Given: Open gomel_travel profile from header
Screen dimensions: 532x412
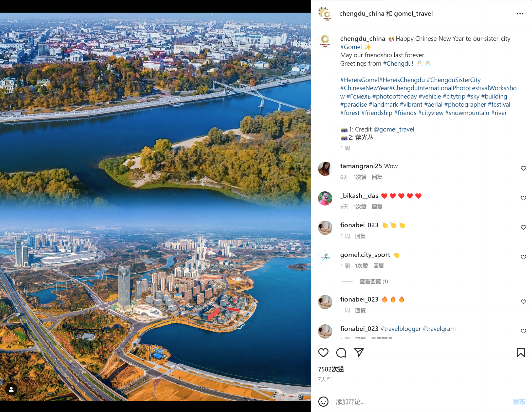Looking at the screenshot, I should (413, 14).
